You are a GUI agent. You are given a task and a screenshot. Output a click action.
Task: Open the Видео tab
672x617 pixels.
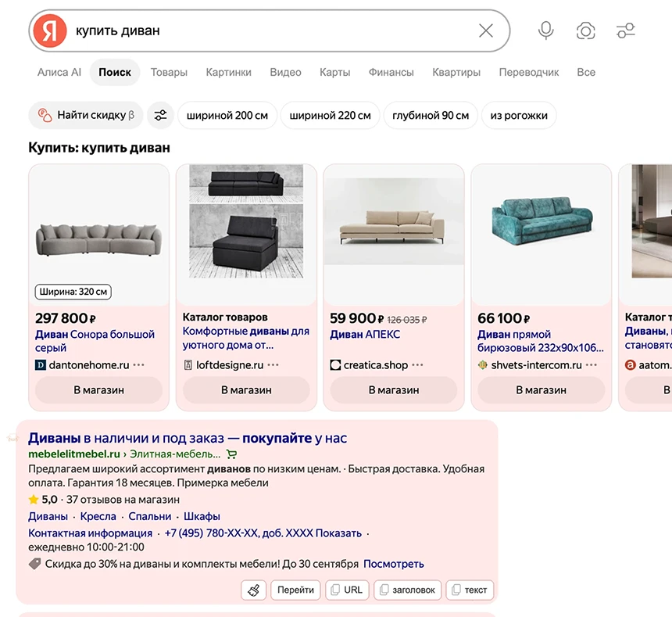pos(285,72)
